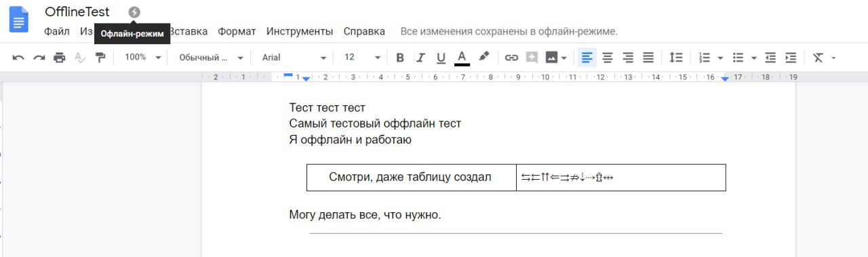Click the right indent ruler marker

tap(725, 79)
